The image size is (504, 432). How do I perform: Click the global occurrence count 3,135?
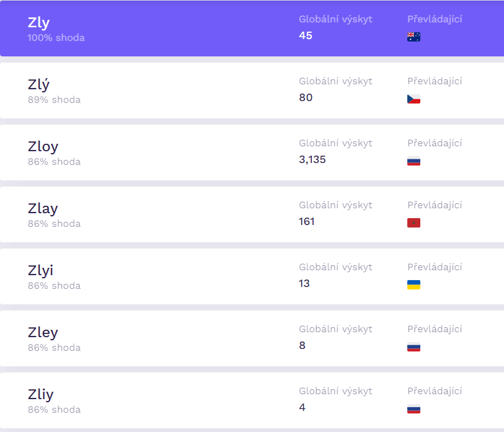[312, 159]
